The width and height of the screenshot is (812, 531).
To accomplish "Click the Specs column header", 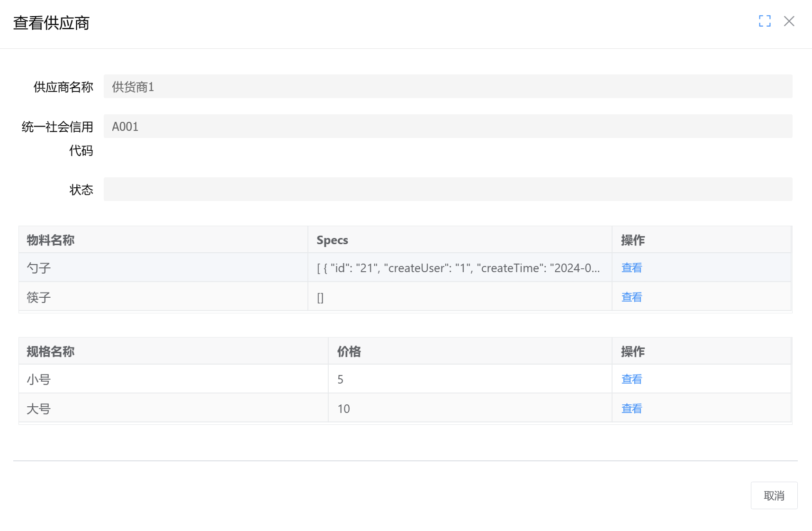I will 332,240.
